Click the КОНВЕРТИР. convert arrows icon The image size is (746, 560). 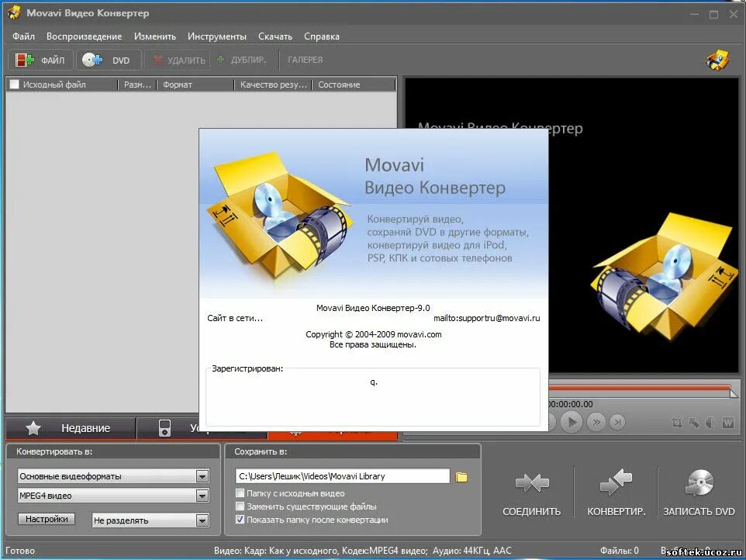pos(616,482)
